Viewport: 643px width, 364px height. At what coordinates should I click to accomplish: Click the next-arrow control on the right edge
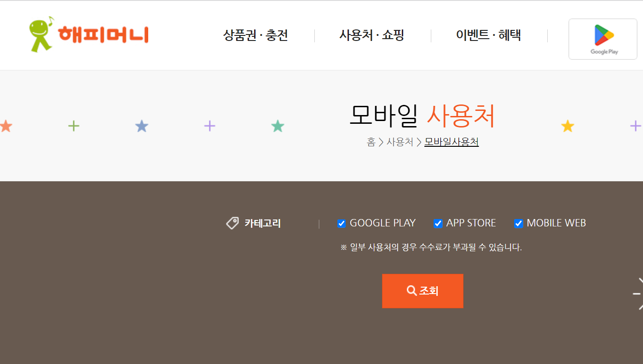pos(637,293)
